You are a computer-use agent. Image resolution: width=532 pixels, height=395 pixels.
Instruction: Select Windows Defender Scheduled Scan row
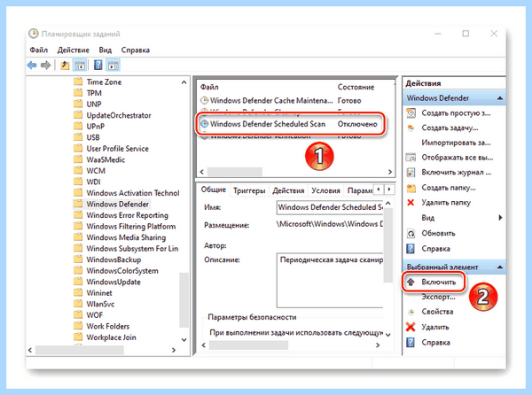click(288, 124)
